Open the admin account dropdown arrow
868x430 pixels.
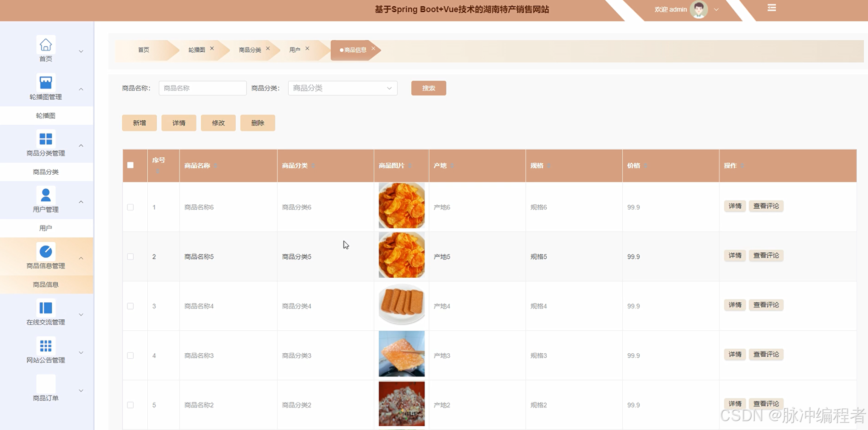pyautogui.click(x=716, y=9)
